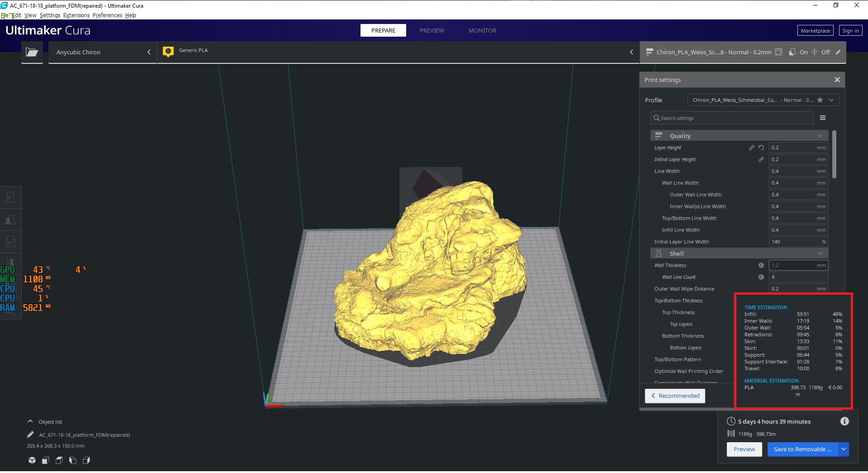
Task: Open the View menu
Action: (30, 15)
